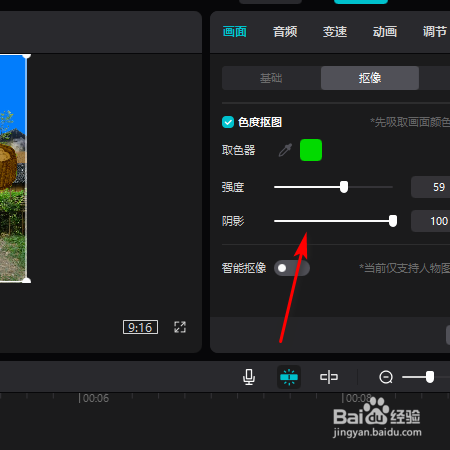Image resolution: width=450 pixels, height=450 pixels.
Task: Click the 强度 value field showing 59
Action: point(431,187)
